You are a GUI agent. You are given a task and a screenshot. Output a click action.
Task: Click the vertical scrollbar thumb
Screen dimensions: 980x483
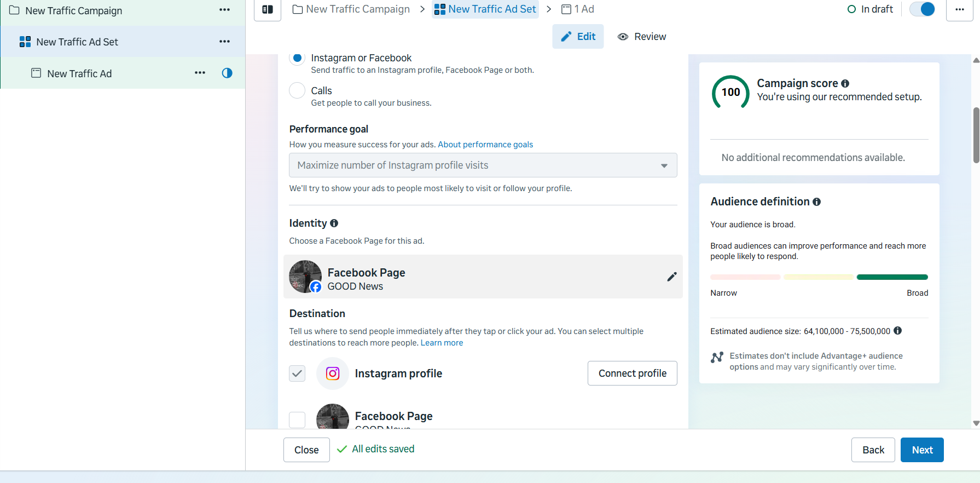pos(976,136)
